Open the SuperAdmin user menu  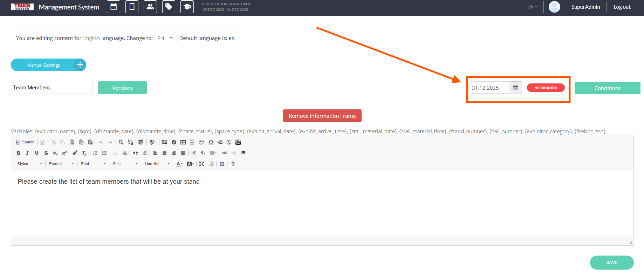pyautogui.click(x=585, y=7)
